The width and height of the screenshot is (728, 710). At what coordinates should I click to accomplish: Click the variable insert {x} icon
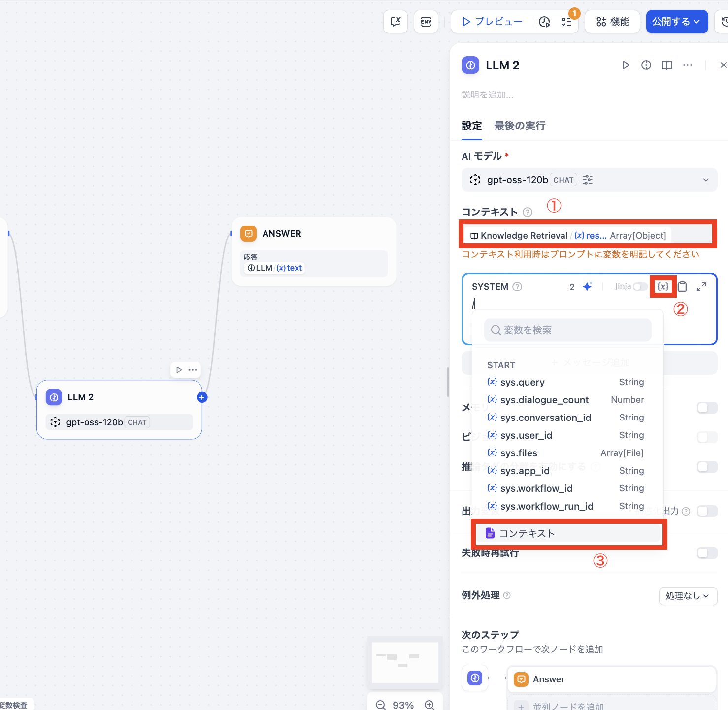coord(663,287)
